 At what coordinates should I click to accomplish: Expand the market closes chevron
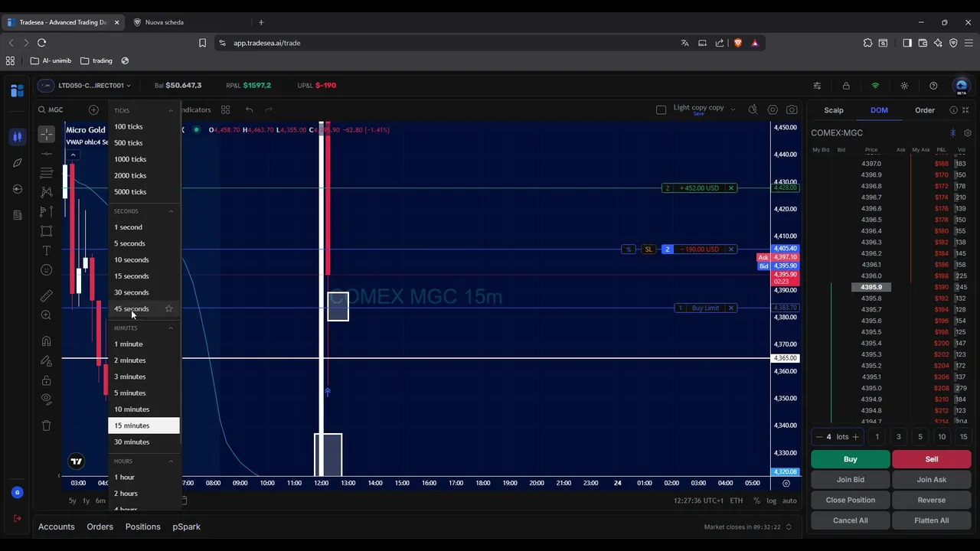[x=789, y=527]
